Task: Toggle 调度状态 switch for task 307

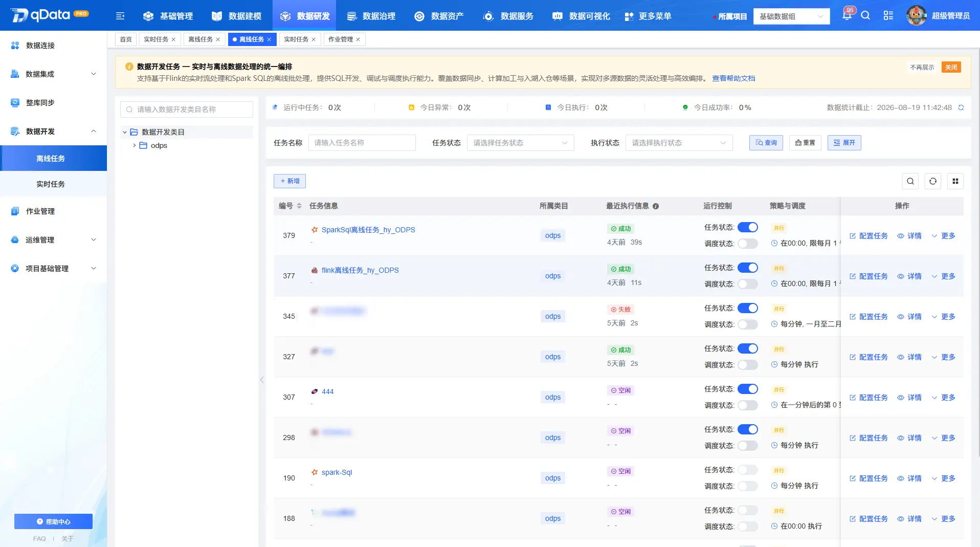Action: (747, 405)
